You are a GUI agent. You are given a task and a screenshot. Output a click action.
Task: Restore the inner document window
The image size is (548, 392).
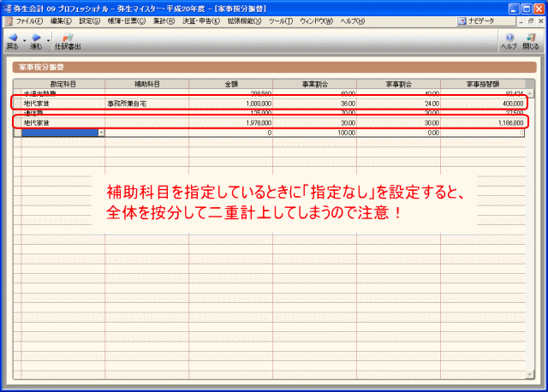pyautogui.click(x=531, y=21)
